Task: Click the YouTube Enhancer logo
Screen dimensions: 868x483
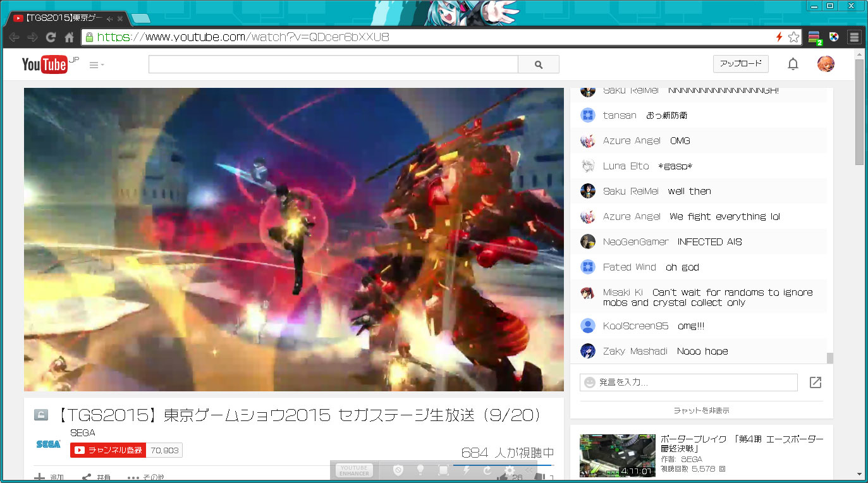Action: pos(354,470)
